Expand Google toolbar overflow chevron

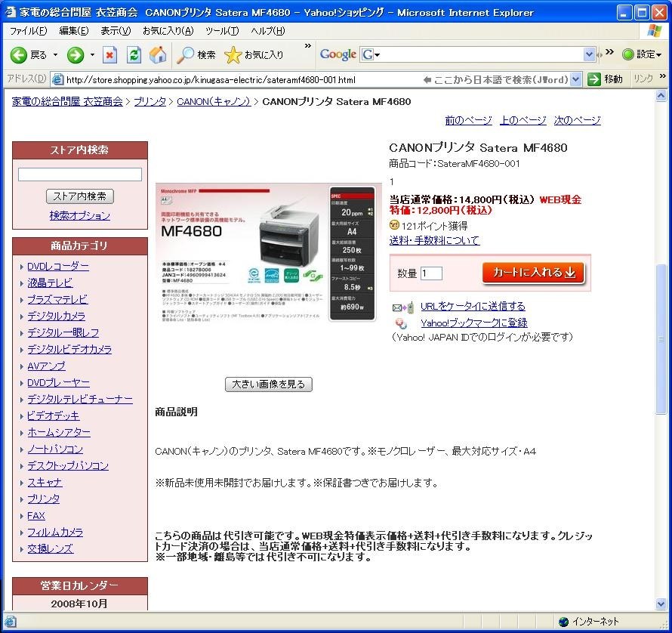point(609,52)
